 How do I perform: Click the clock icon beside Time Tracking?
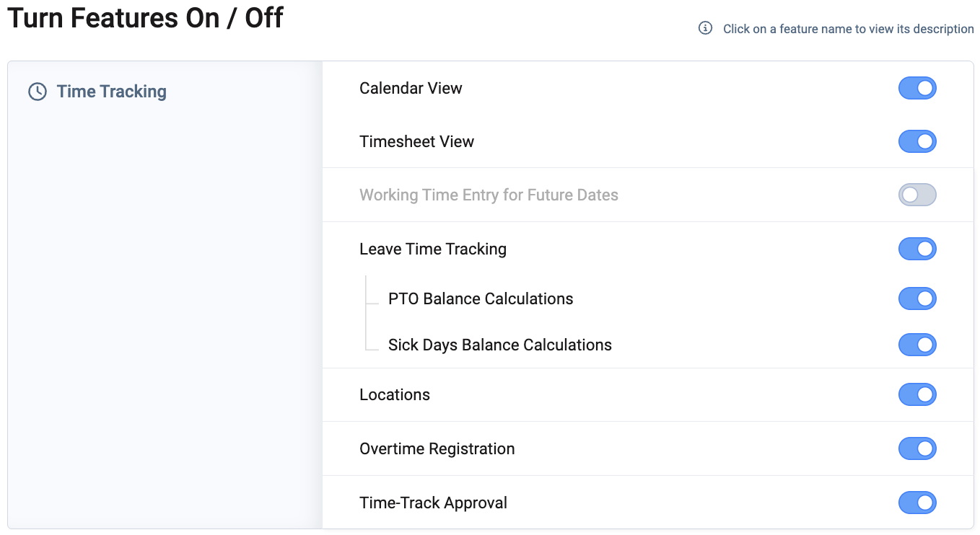point(38,92)
